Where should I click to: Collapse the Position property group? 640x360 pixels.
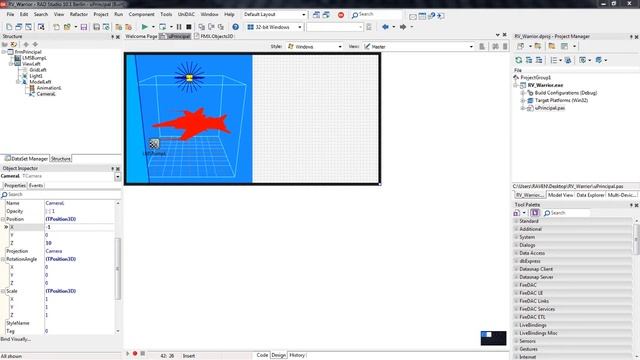[x=3, y=219]
